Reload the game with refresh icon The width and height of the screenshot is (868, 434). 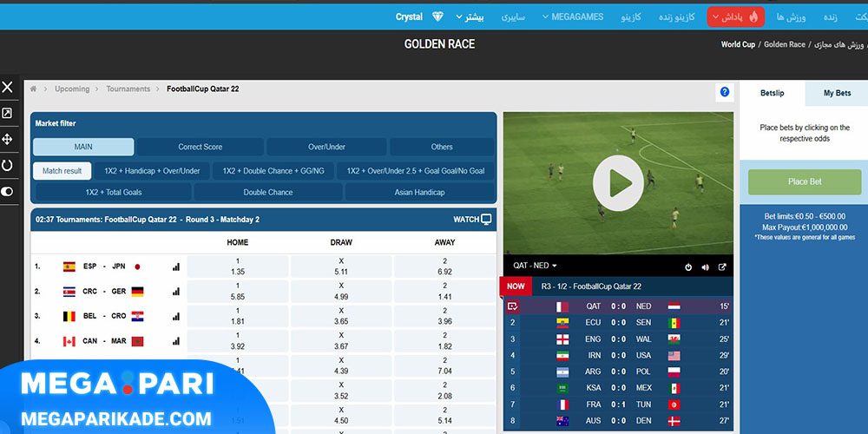pyautogui.click(x=7, y=165)
